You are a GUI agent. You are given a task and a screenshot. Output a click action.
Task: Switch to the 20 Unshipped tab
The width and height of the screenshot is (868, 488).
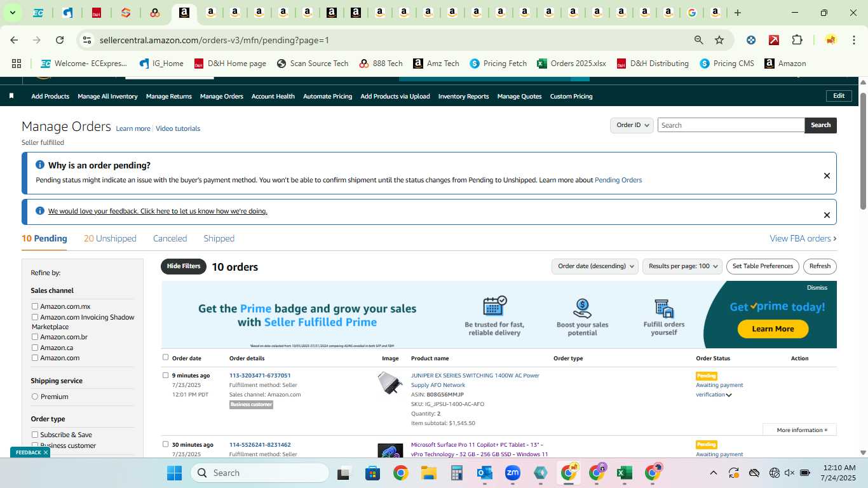(x=110, y=238)
